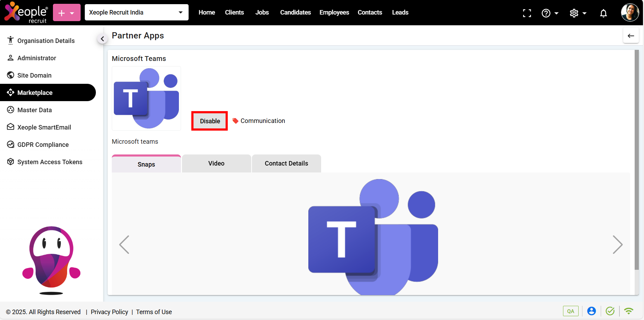Switch to the Contact Details tab

pyautogui.click(x=287, y=163)
